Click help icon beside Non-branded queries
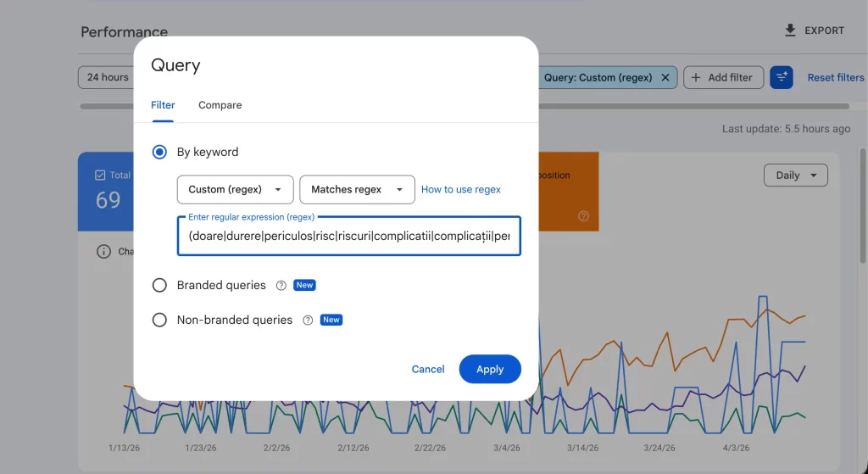 click(x=308, y=321)
